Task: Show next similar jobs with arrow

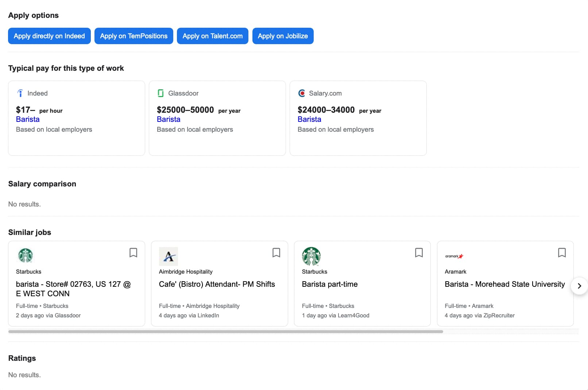Action: (579, 286)
